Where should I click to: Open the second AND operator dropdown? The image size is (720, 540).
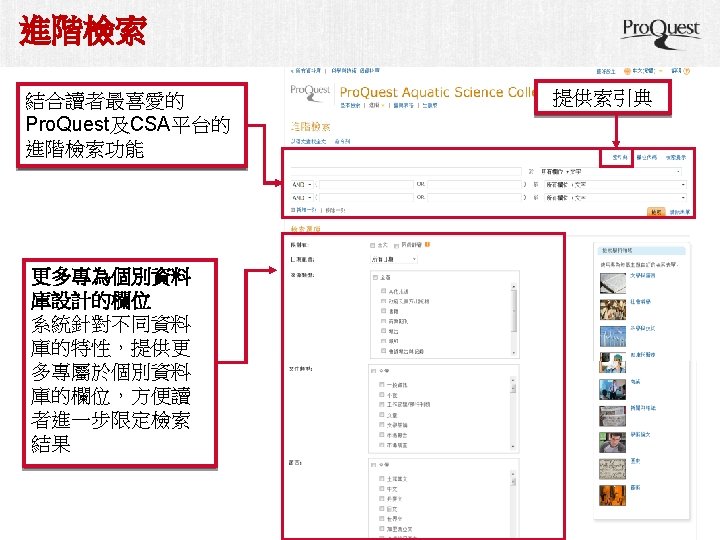(x=302, y=197)
